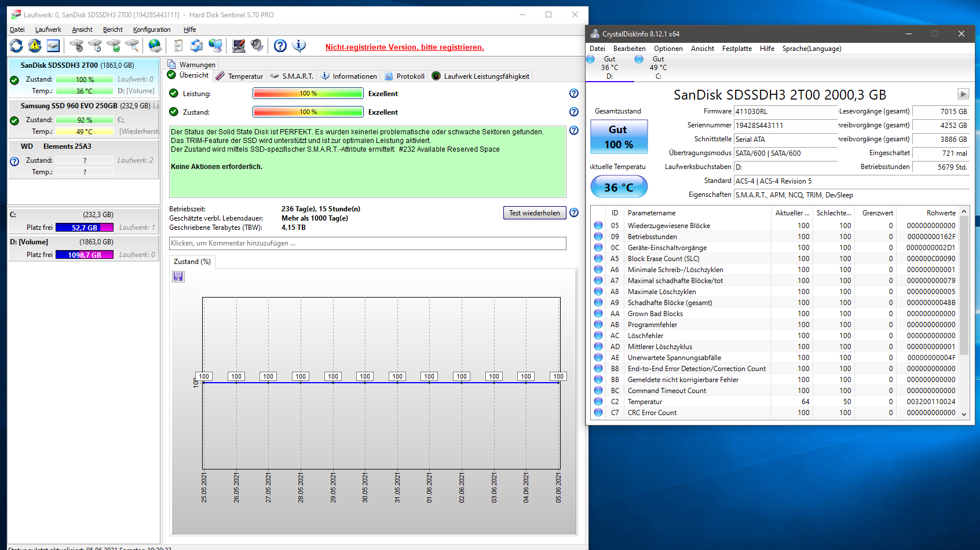The height and width of the screenshot is (550, 980).
Task: Open help question mark icon in toolbar
Action: (x=280, y=46)
